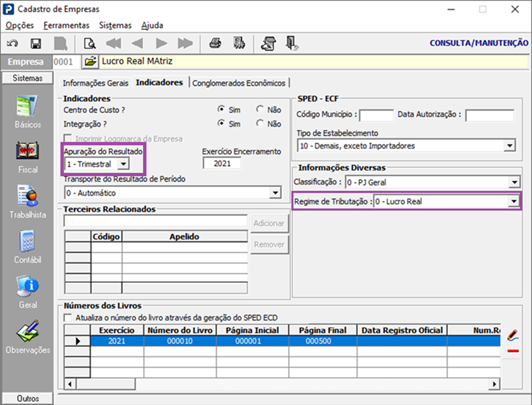
Task: Select Sim for Integração
Action: (221, 123)
